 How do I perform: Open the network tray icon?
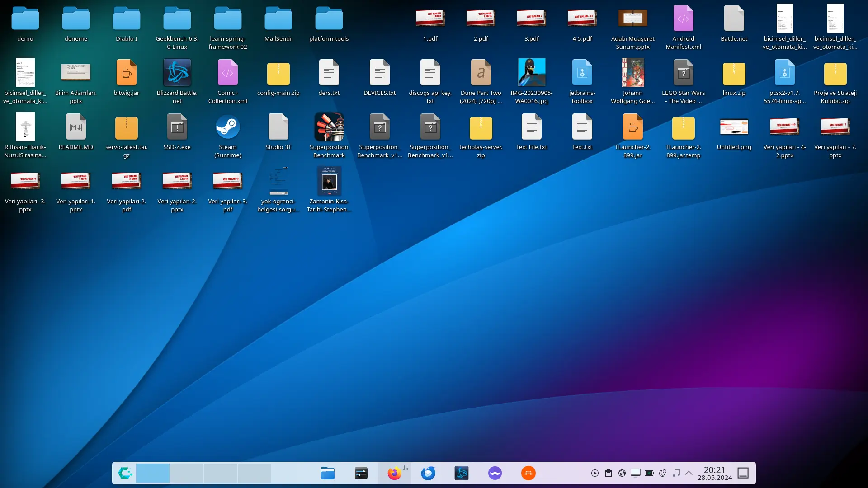pyautogui.click(x=622, y=473)
